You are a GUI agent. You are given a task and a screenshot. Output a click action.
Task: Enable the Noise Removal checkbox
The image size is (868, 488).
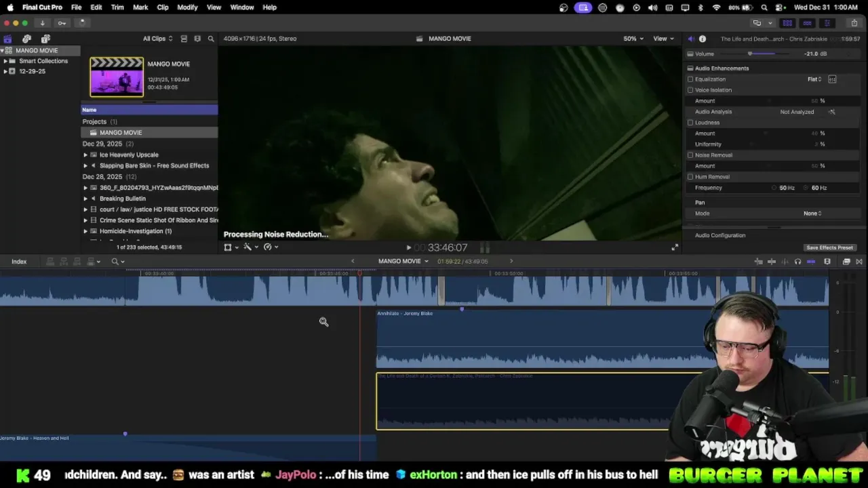point(690,155)
